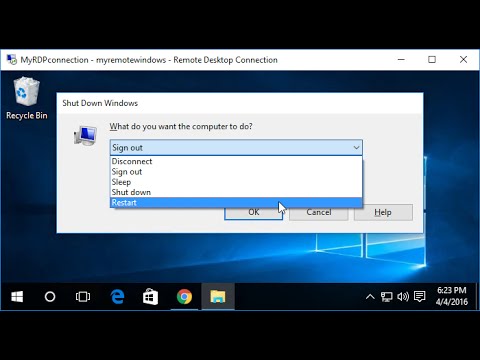Maximize the Remote Desktop Connection window

(x=432, y=60)
